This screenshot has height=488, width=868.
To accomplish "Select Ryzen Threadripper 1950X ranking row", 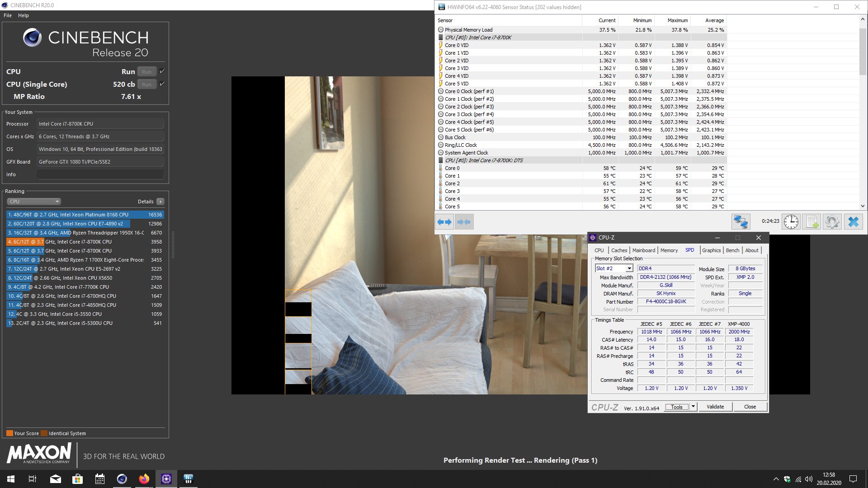I will [x=85, y=233].
